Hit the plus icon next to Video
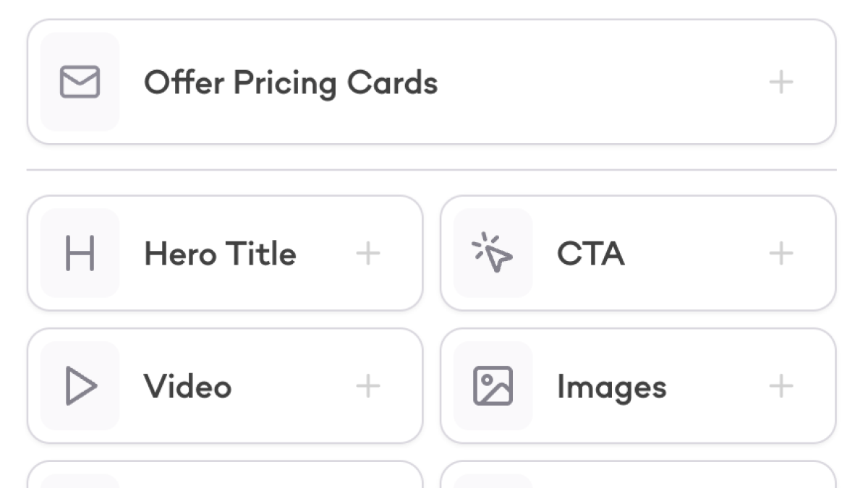Image resolution: width=868 pixels, height=488 pixels. (367, 386)
